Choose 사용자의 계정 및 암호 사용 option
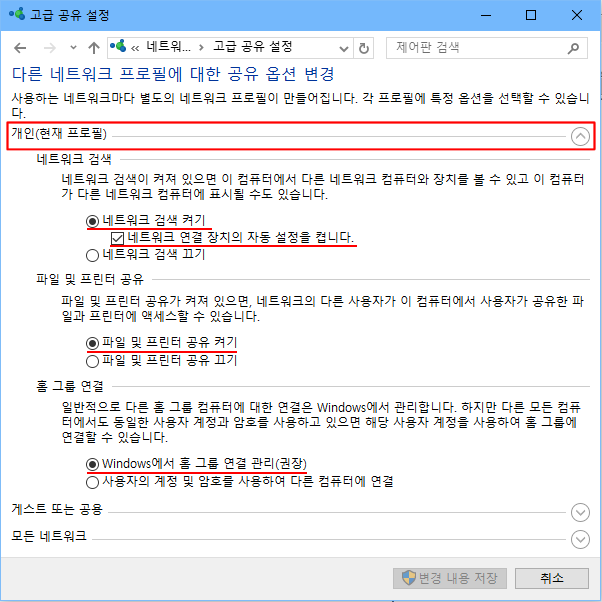This screenshot has height=602, width=602. (x=93, y=481)
